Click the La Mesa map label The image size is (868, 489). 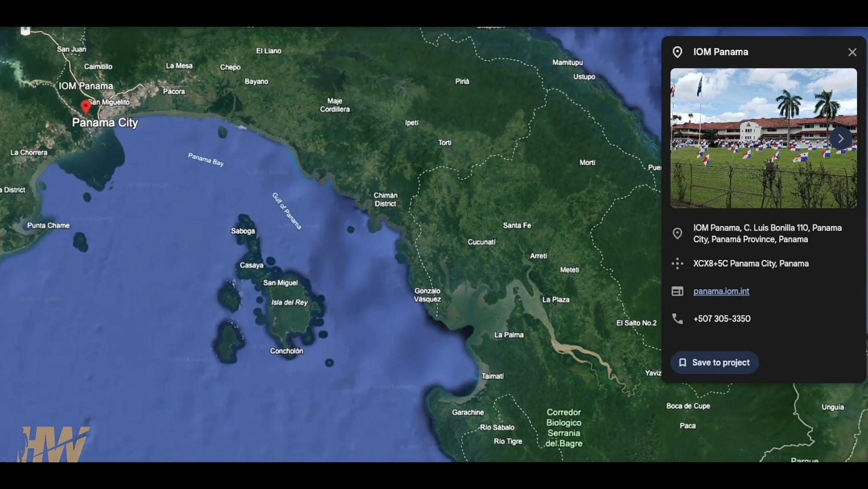pyautogui.click(x=179, y=66)
